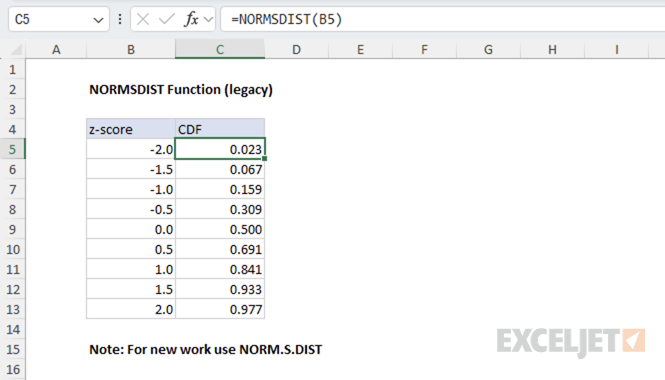Select row 9 header
665x380 pixels.
click(x=13, y=229)
